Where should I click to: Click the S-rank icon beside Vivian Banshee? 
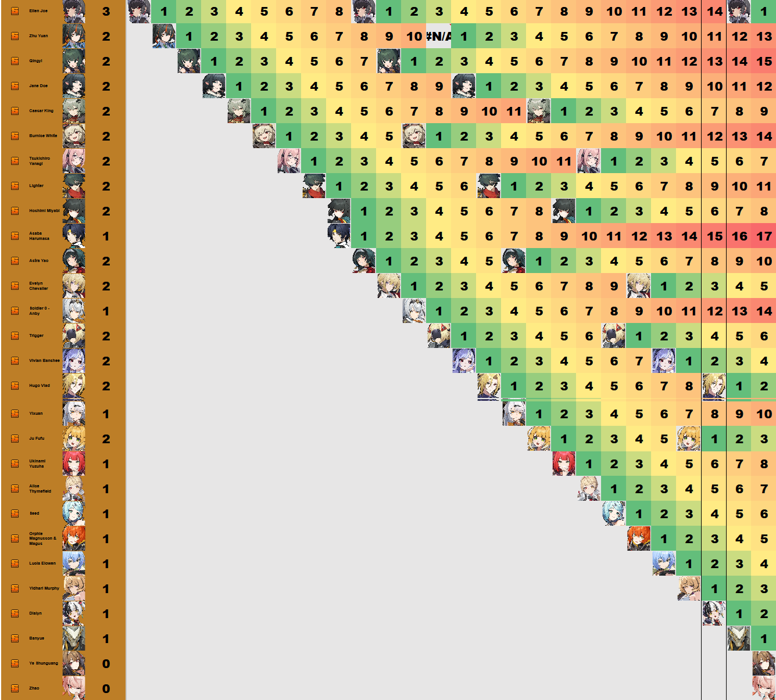coord(15,361)
